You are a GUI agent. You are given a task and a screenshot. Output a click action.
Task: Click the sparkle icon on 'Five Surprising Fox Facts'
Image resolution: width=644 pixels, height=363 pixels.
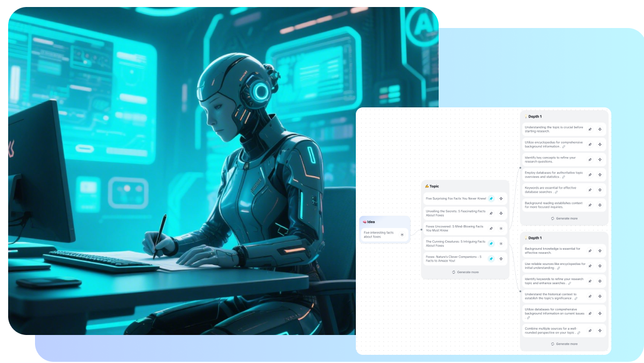(x=501, y=199)
